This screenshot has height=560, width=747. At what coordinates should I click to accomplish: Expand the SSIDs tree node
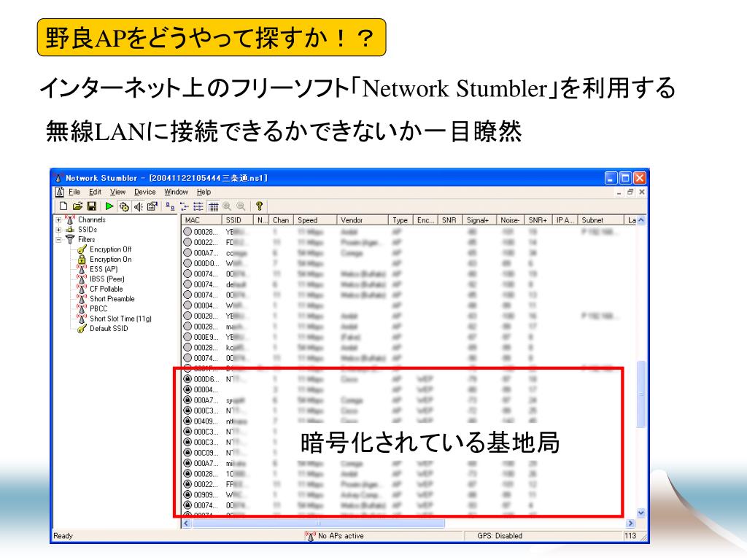[x=58, y=230]
